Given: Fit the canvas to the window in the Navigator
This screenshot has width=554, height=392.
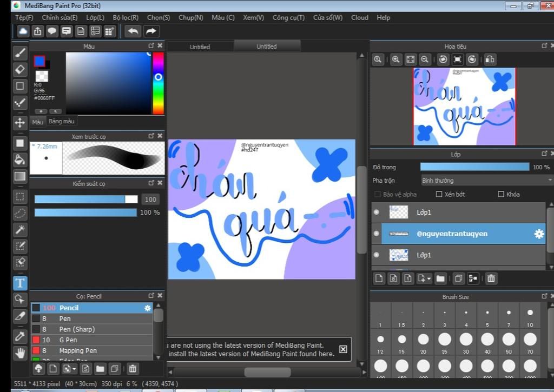Looking at the screenshot, I should (x=410, y=59).
